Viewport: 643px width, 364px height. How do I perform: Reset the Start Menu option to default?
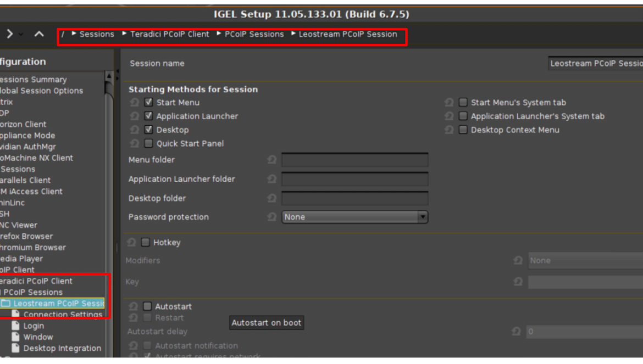(x=135, y=102)
